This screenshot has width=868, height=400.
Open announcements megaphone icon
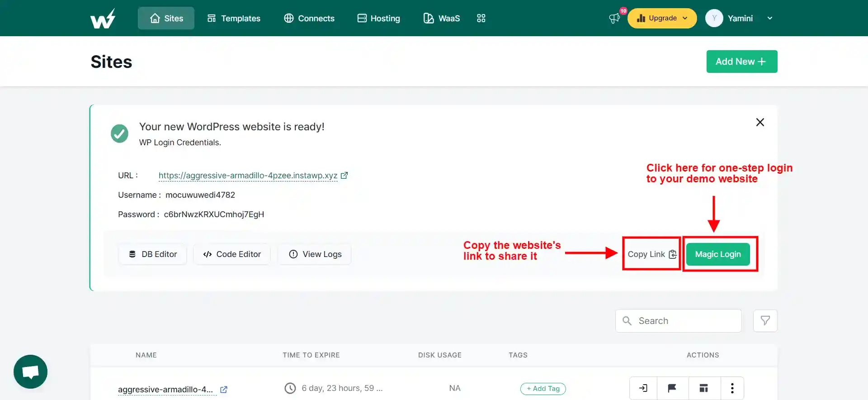tap(614, 19)
